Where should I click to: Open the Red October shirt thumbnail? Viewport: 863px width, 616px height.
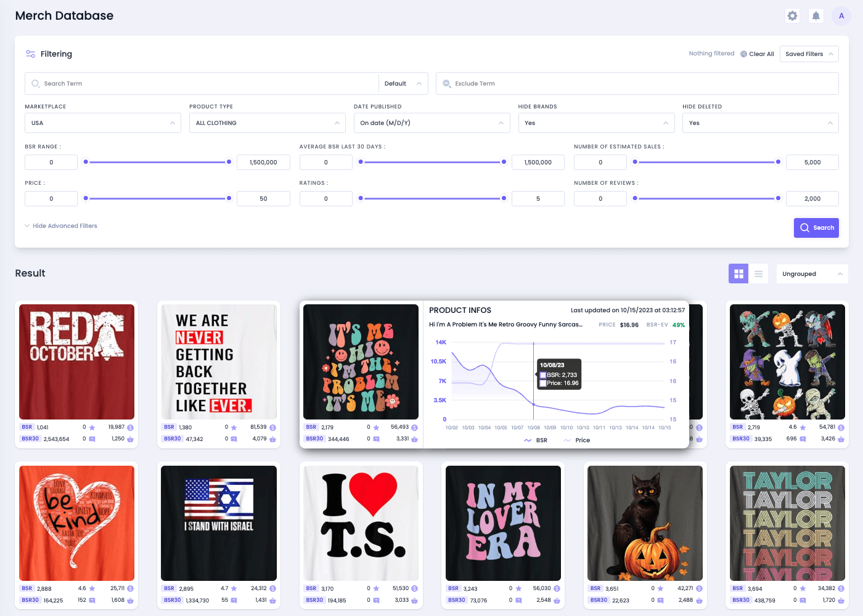click(x=77, y=362)
